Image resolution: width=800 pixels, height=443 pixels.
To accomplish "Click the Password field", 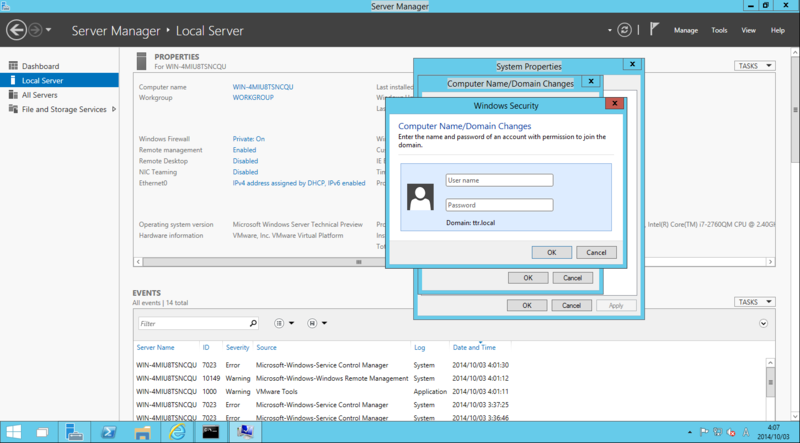I will [x=499, y=205].
